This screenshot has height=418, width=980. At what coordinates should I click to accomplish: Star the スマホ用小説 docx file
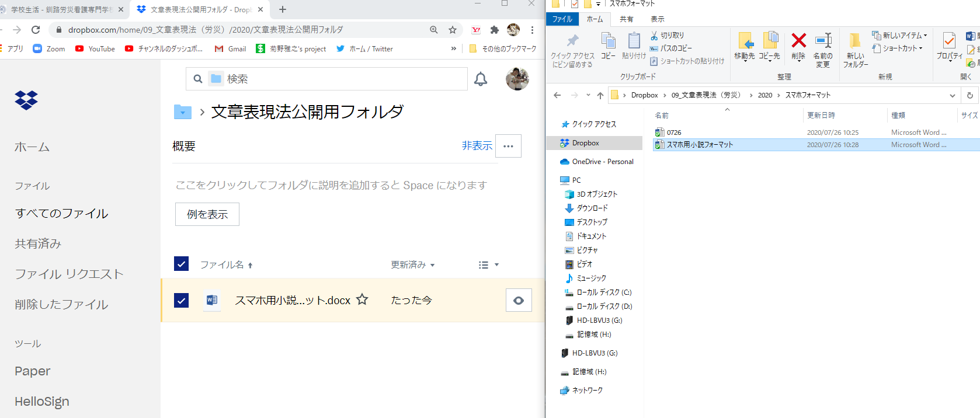point(362,299)
